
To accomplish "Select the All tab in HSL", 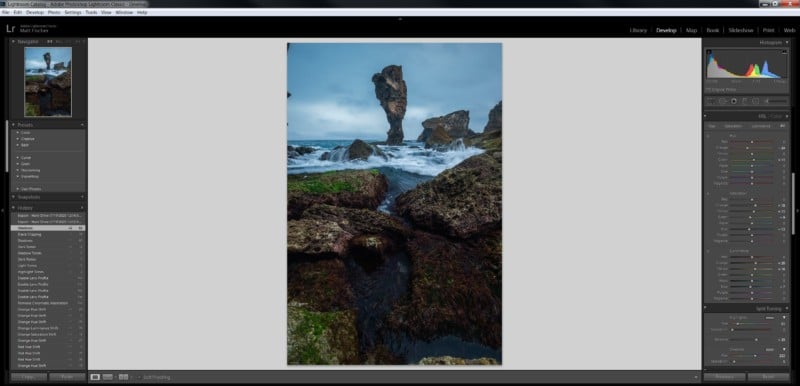I will click(x=782, y=126).
